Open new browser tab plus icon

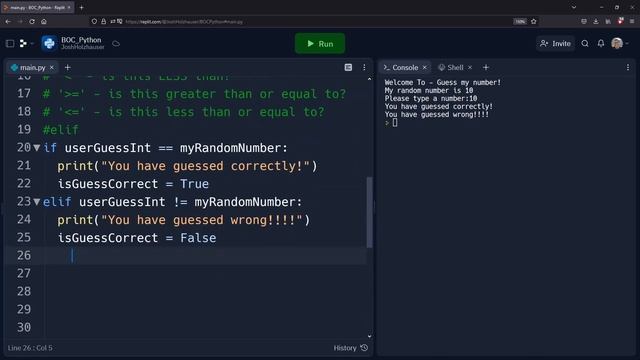81,7
